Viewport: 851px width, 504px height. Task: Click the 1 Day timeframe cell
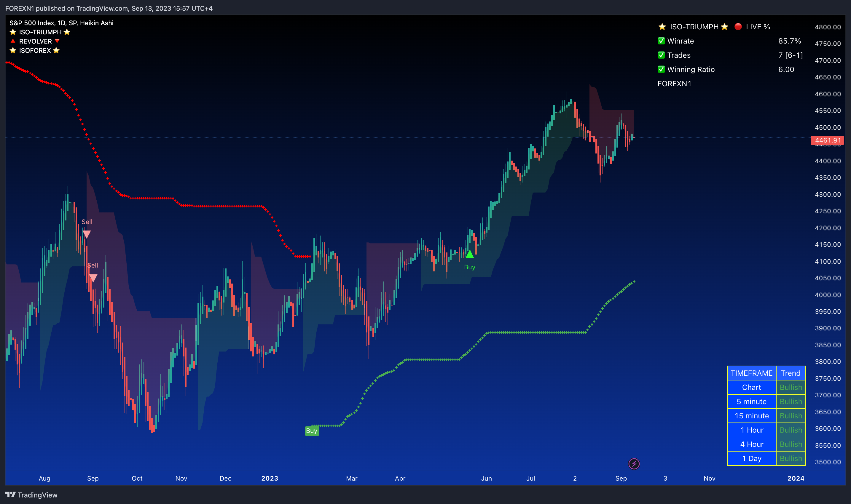coord(751,458)
